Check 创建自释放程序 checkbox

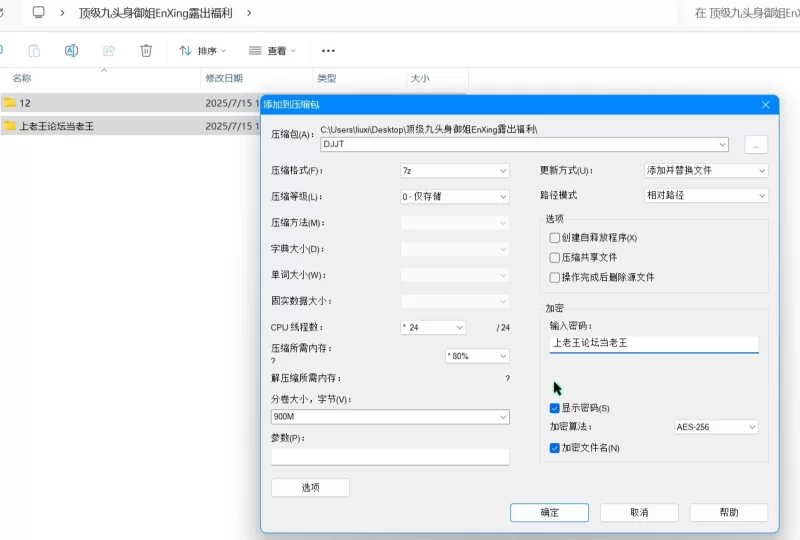click(555, 238)
